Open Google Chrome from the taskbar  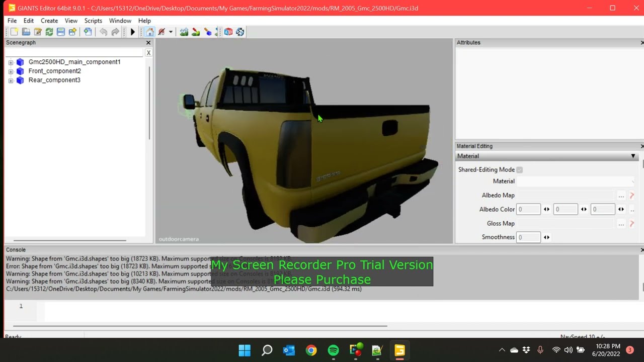[311, 350]
